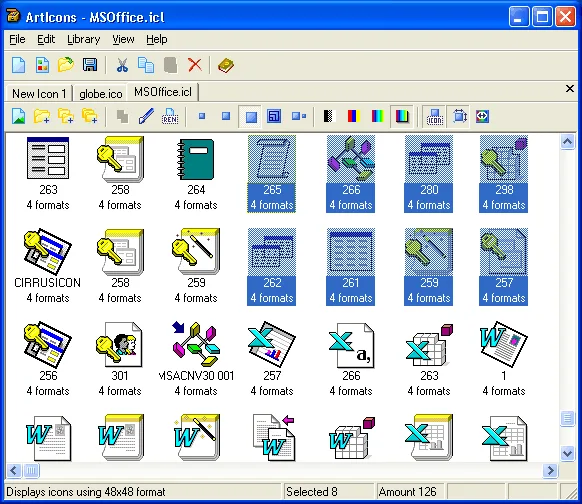This screenshot has height=504, width=582.
Task: Toggle the 48x48 large icon size view
Action: pos(251,117)
